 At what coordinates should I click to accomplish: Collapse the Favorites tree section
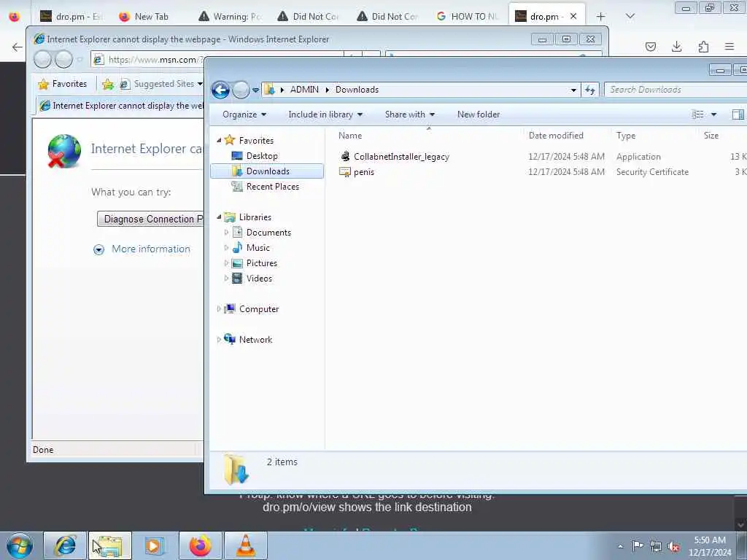(x=219, y=140)
